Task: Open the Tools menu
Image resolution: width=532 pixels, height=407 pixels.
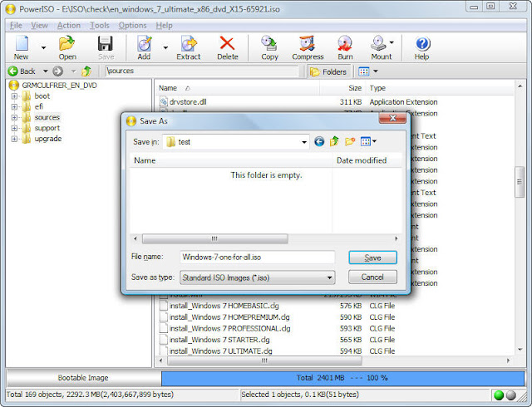Action: coord(100,26)
